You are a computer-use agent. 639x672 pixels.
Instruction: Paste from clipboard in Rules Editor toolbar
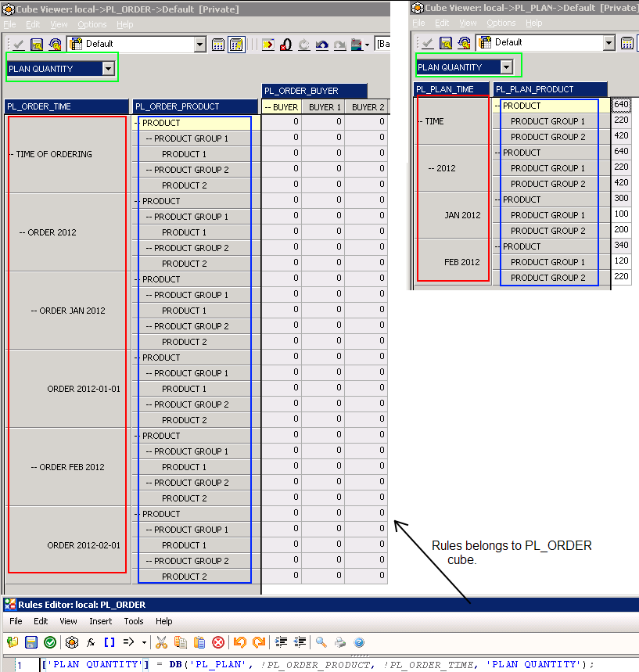point(199,642)
